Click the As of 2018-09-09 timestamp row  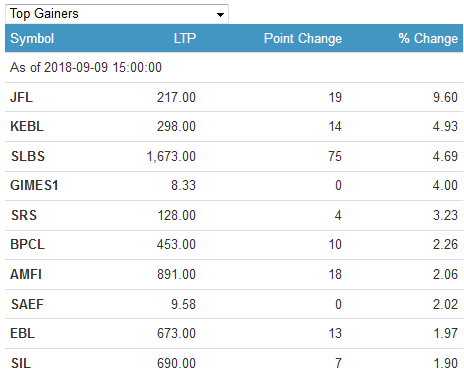(x=234, y=68)
